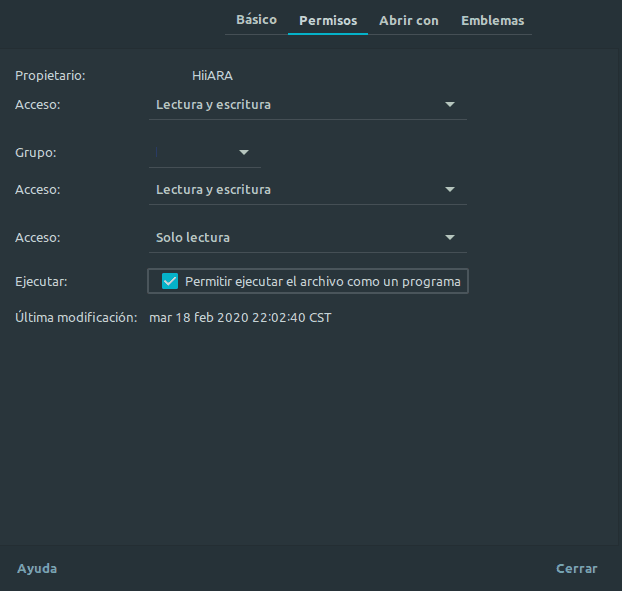Select the Permisos tab
622x591 pixels.
coord(328,20)
